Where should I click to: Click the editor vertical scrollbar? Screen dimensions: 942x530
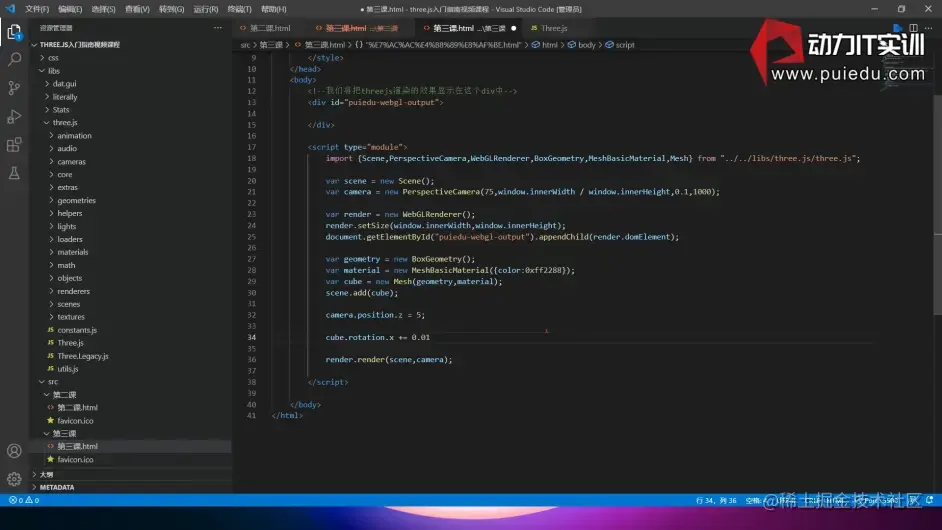coord(937,204)
